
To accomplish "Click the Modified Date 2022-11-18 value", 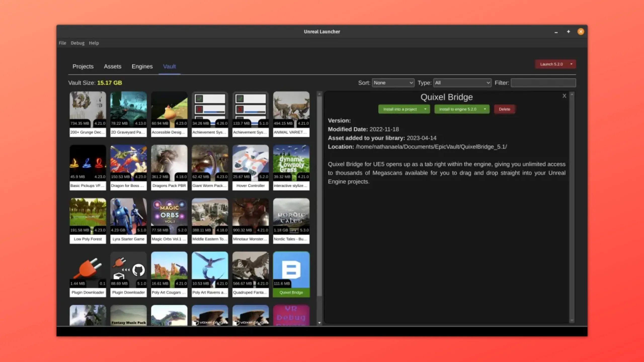I will coord(384,129).
